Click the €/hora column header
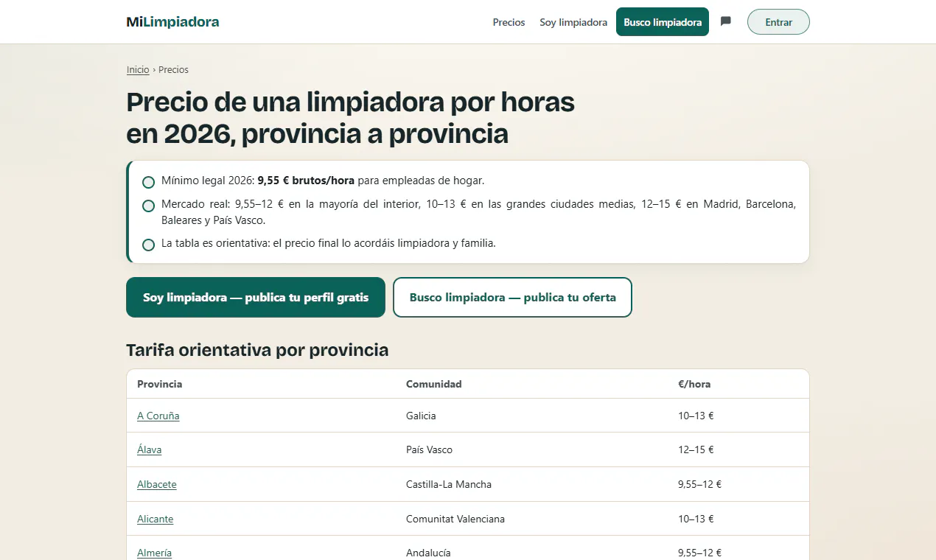 [x=694, y=384]
